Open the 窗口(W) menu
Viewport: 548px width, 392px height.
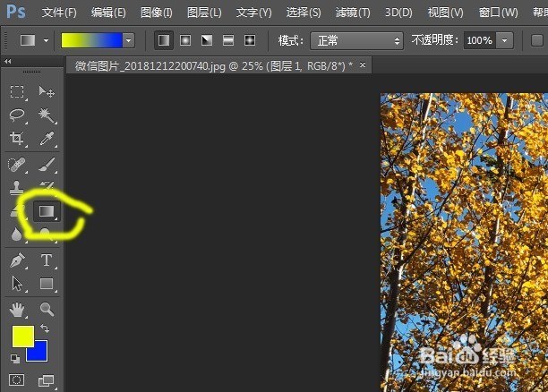(x=498, y=13)
